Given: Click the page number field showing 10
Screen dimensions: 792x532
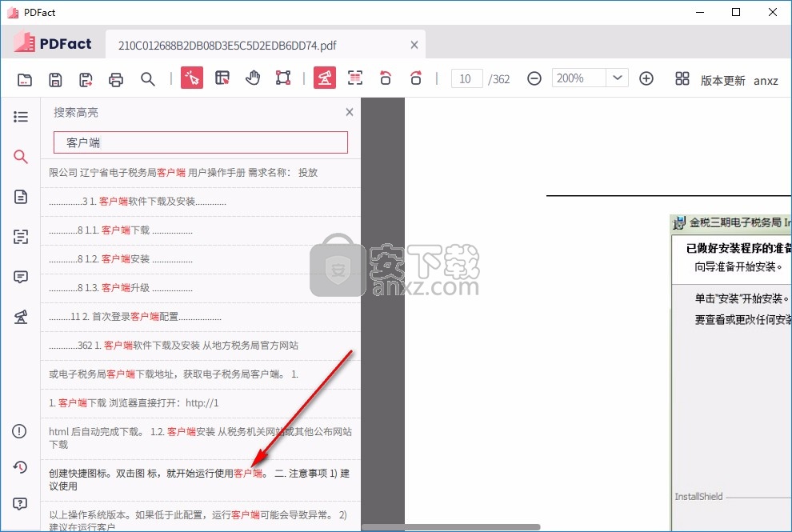Looking at the screenshot, I should (x=466, y=79).
